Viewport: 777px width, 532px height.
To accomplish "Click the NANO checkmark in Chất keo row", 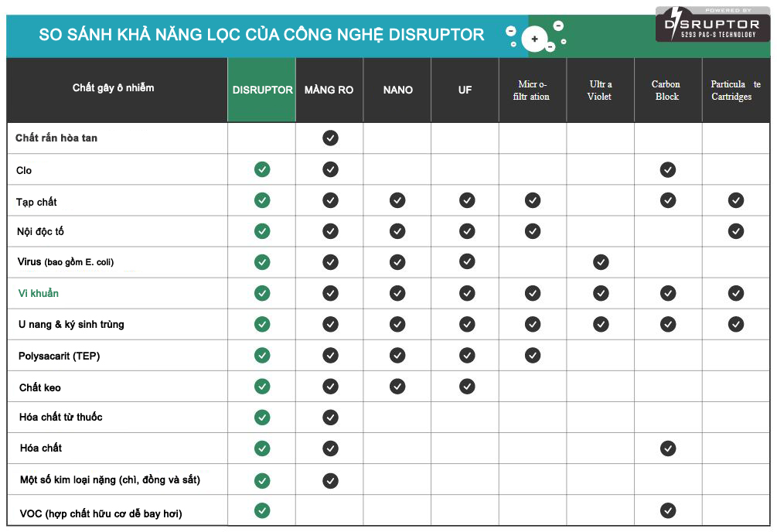I will click(x=397, y=386).
